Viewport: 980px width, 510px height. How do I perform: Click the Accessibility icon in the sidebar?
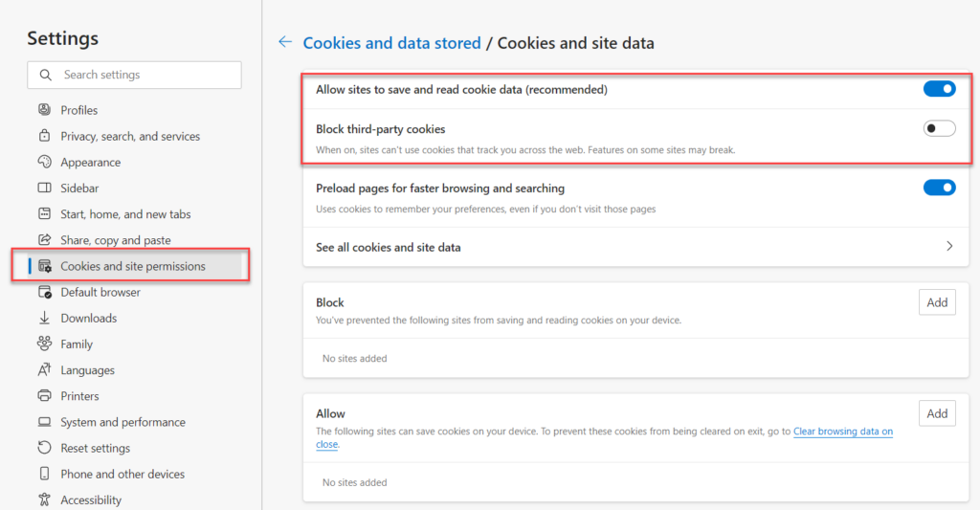pos(44,499)
